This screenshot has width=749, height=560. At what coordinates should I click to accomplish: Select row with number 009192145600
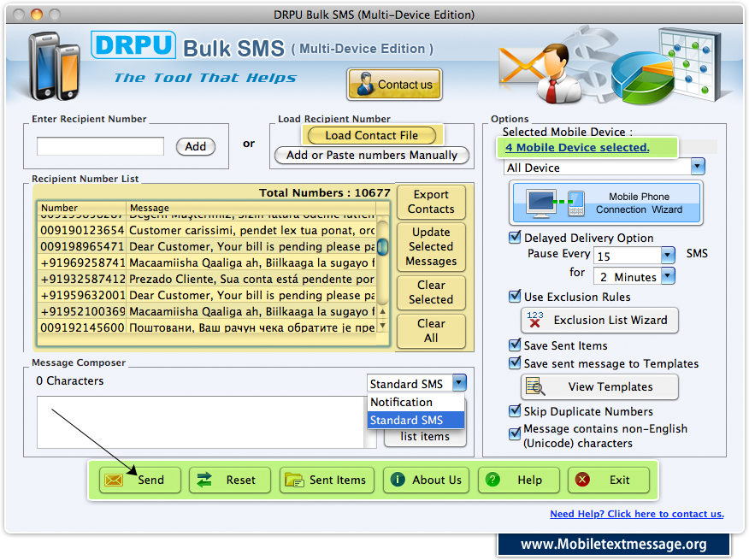(207, 327)
